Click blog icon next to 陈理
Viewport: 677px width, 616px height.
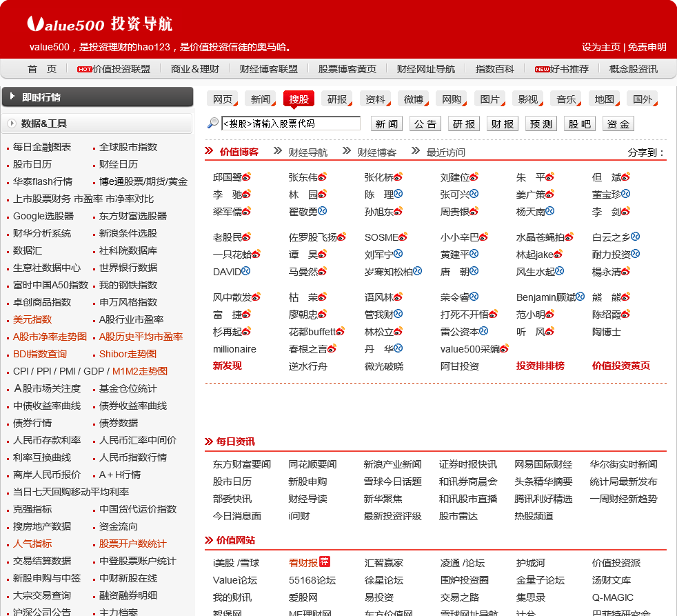(398, 194)
